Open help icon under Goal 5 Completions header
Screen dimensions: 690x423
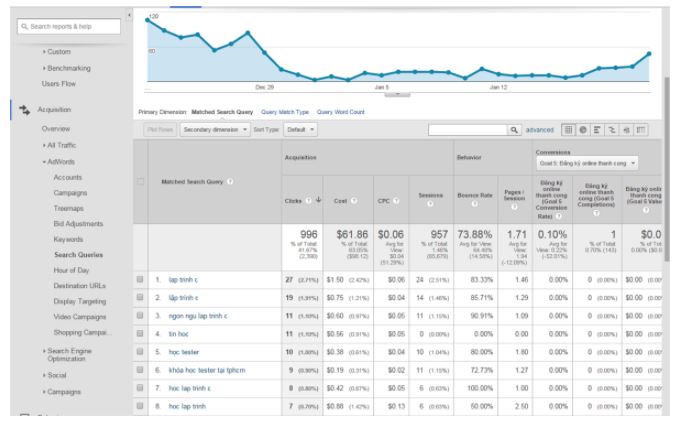point(596,213)
